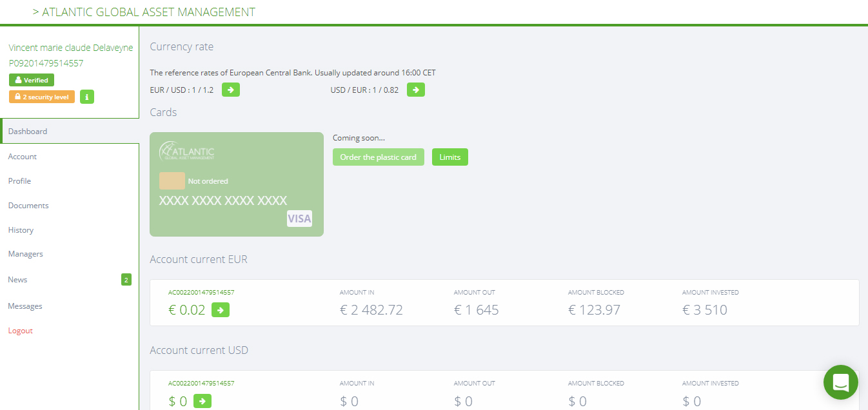
Task: Click Order the plastic card button
Action: [x=379, y=157]
